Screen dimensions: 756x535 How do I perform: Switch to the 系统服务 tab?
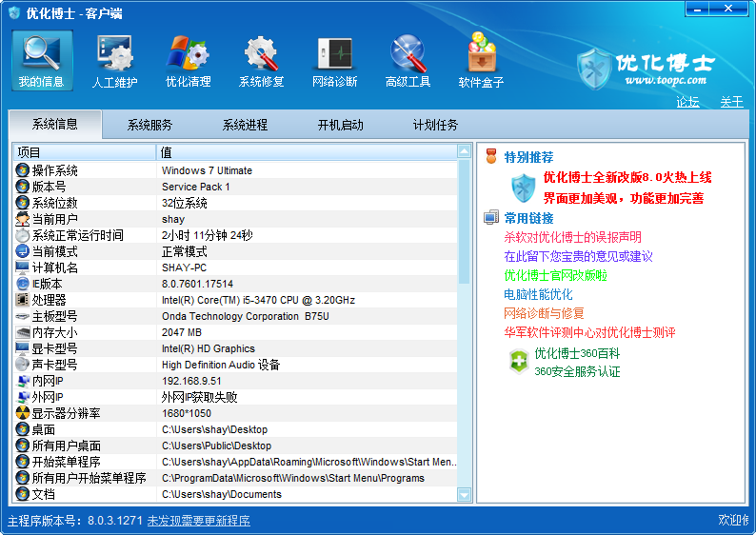coord(149,125)
